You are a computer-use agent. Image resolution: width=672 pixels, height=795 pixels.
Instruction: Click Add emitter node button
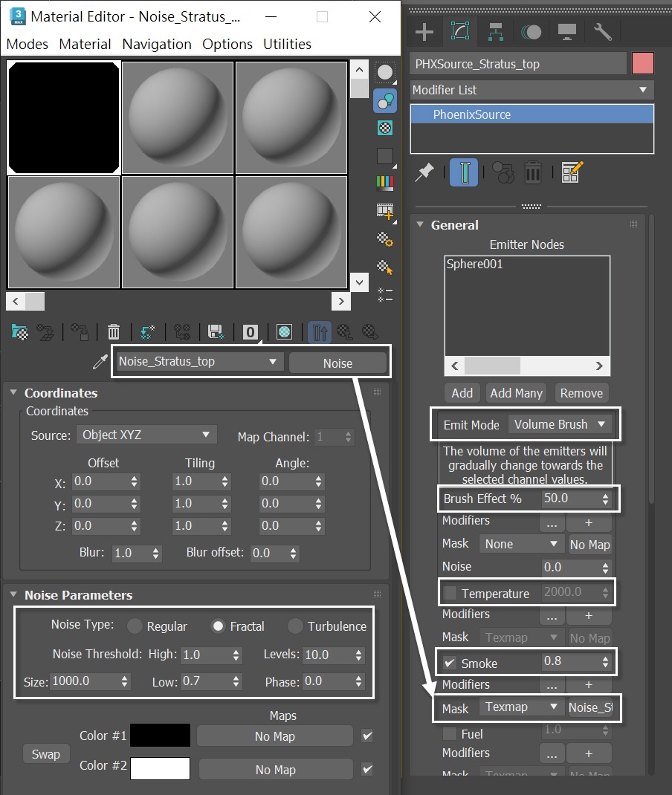point(462,393)
